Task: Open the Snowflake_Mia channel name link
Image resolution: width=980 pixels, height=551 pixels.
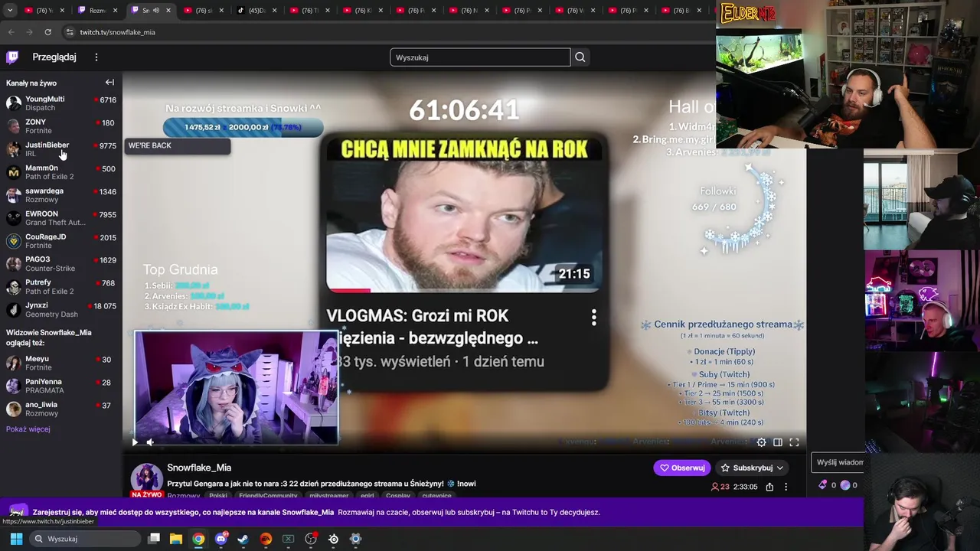Action: [x=199, y=468]
